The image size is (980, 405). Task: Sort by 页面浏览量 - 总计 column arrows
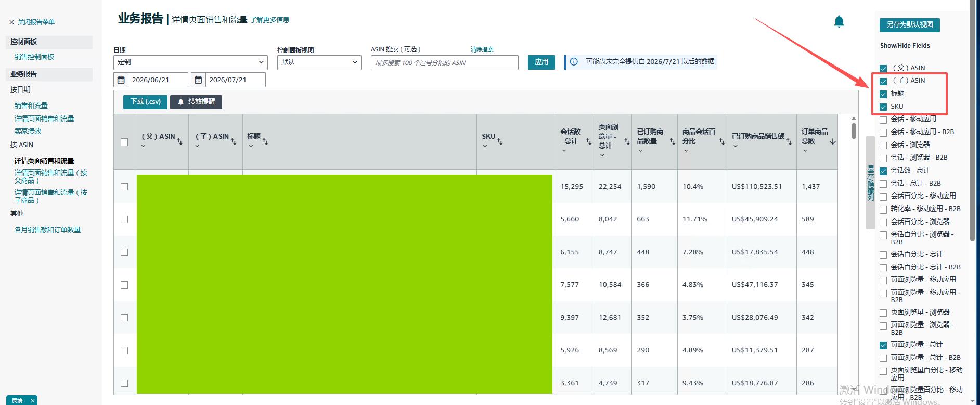tap(627, 141)
